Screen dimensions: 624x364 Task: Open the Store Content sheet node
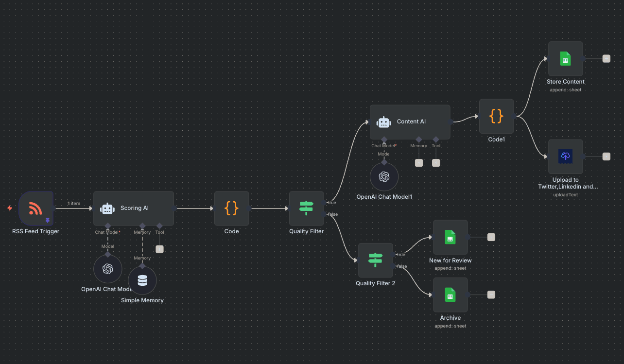click(565, 58)
